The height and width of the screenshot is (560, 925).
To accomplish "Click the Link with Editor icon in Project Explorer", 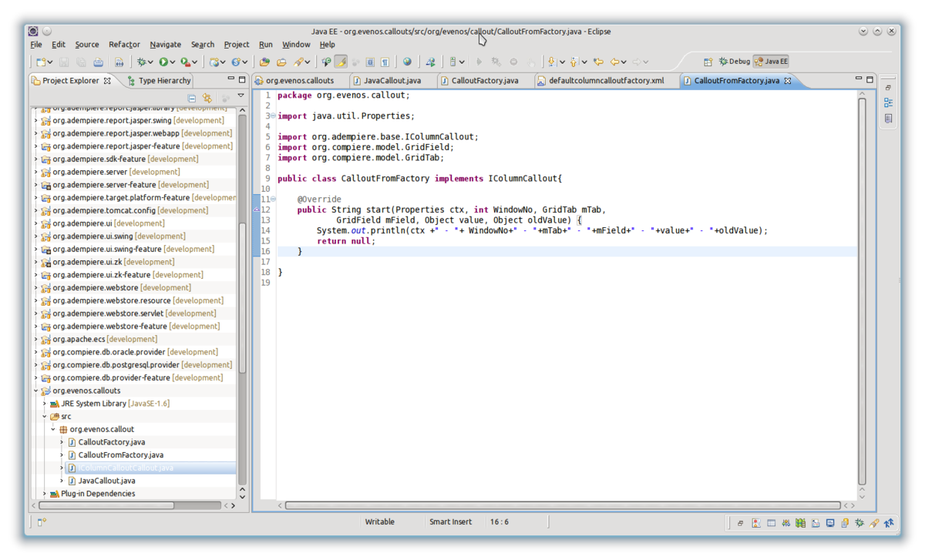I will pos(207,98).
